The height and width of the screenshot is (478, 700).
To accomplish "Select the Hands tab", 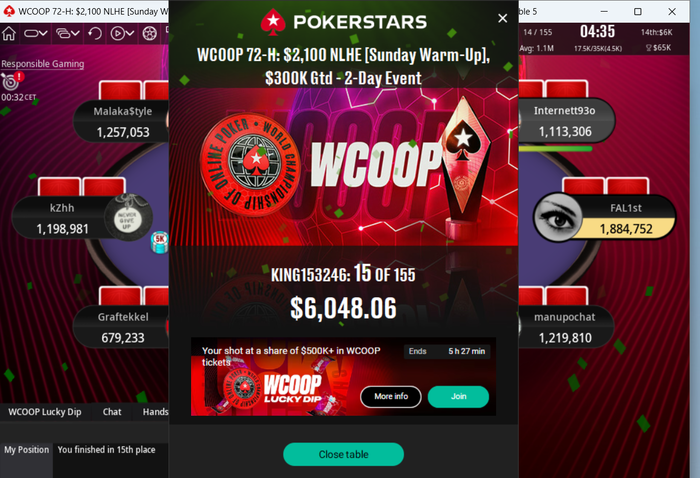I will tap(155, 412).
